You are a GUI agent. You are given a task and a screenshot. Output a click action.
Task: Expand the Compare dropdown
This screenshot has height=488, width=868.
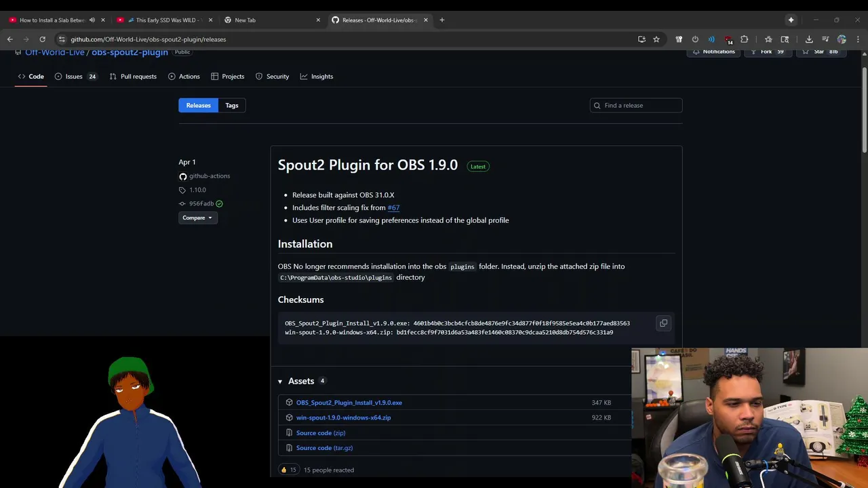197,218
